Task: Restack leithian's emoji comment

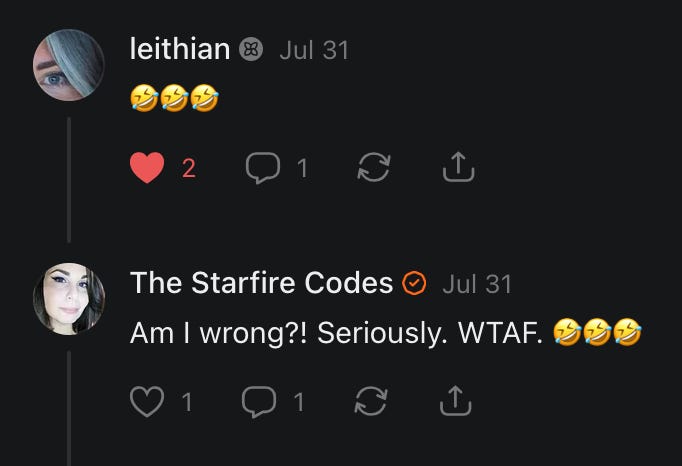Action: (374, 168)
